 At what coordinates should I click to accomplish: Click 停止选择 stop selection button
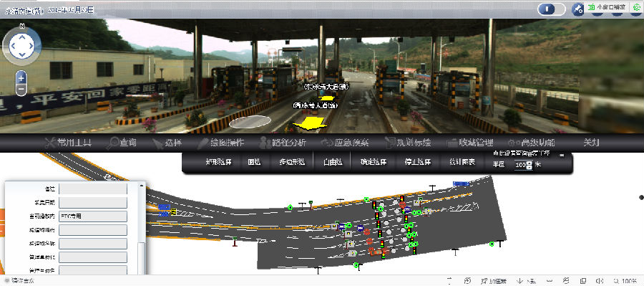pyautogui.click(x=415, y=162)
